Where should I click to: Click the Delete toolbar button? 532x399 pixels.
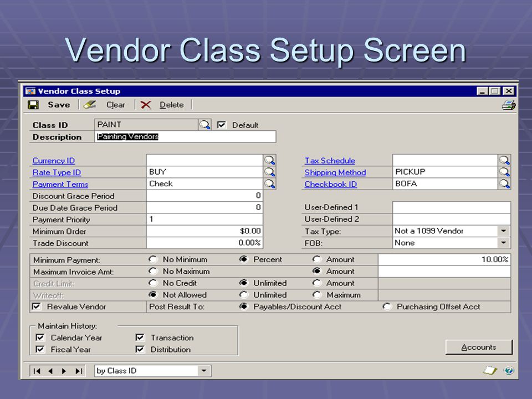162,105
